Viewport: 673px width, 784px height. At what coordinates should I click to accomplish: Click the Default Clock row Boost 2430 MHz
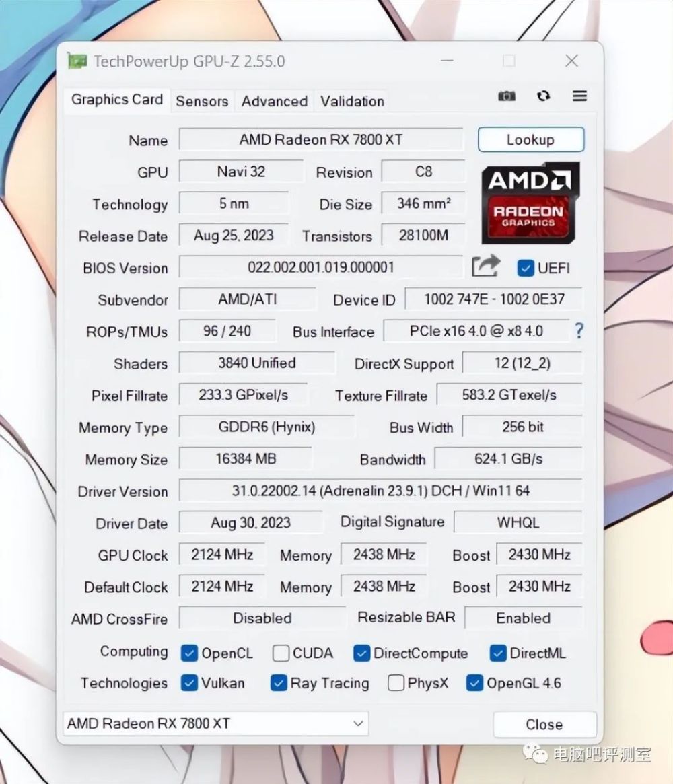(540, 586)
